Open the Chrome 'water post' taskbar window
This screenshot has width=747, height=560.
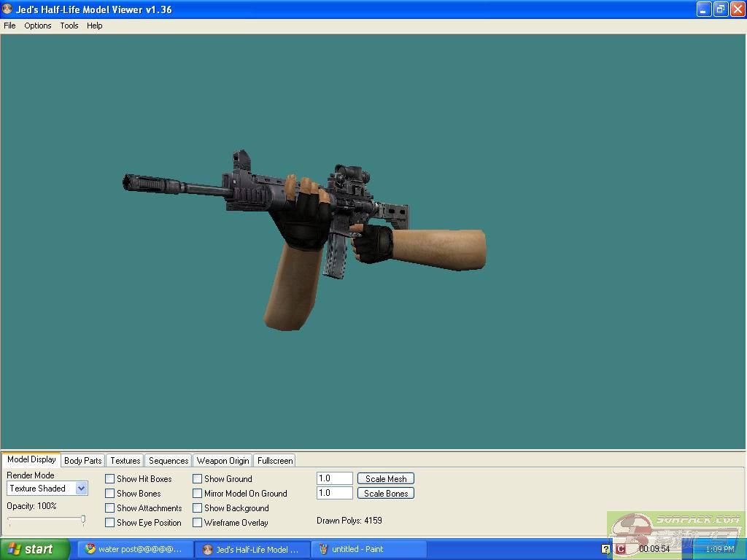coord(135,549)
